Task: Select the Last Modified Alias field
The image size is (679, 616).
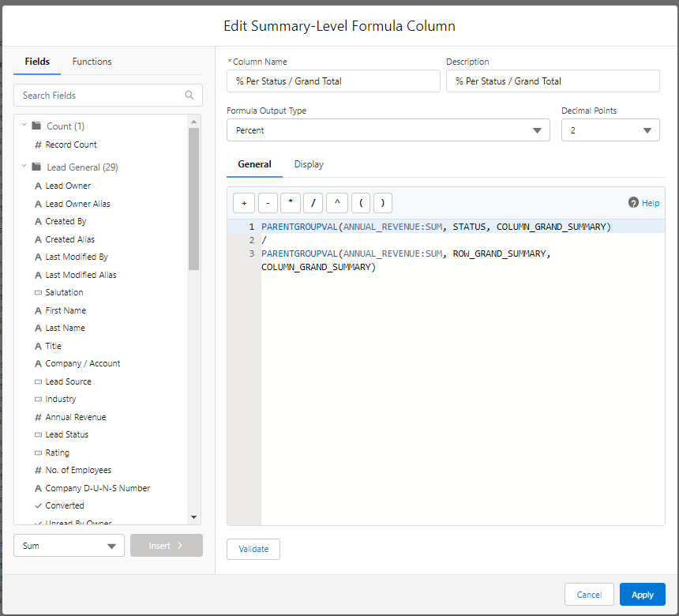Action: pyautogui.click(x=81, y=275)
